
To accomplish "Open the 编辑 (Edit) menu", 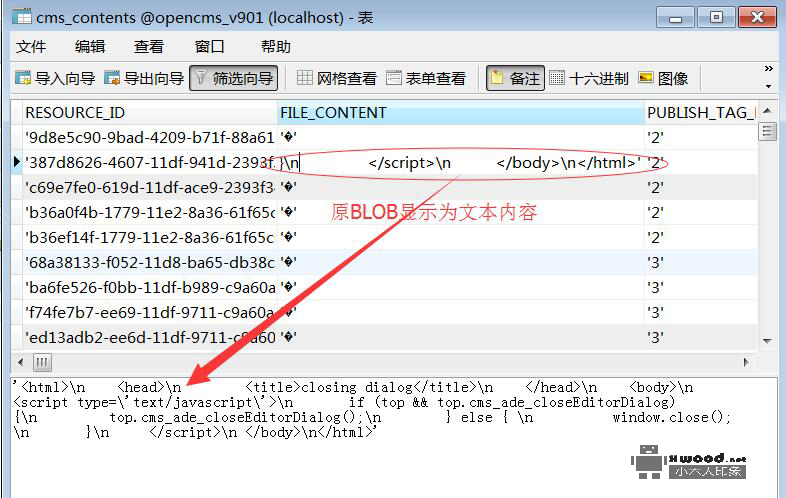I will (90, 47).
